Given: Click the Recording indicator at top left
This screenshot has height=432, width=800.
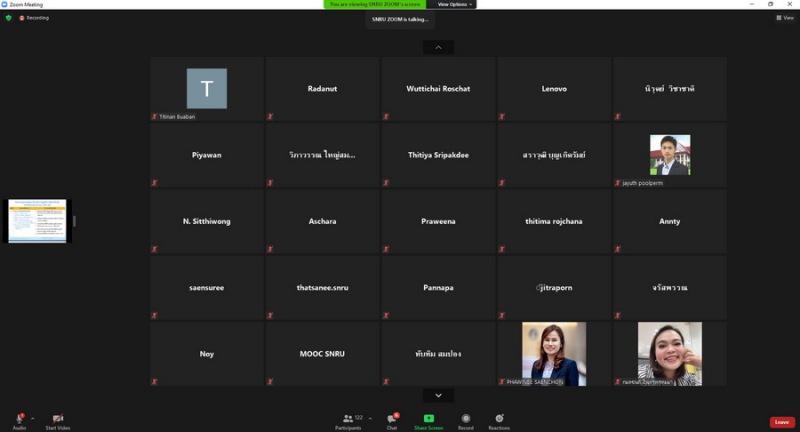Looking at the screenshot, I should [34, 18].
